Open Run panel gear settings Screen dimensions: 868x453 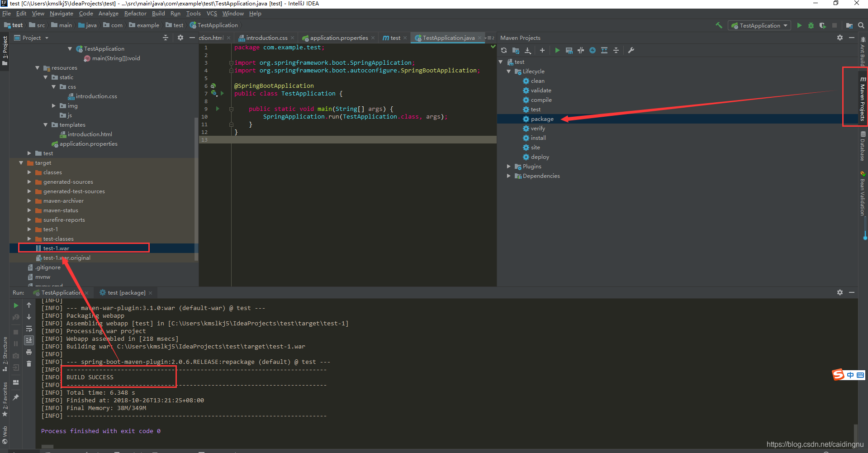pyautogui.click(x=840, y=293)
